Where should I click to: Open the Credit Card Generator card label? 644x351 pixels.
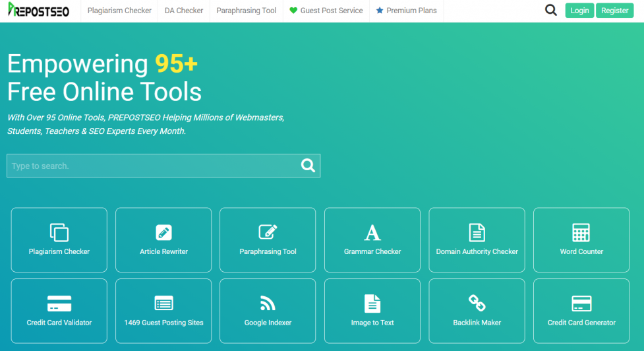click(581, 323)
